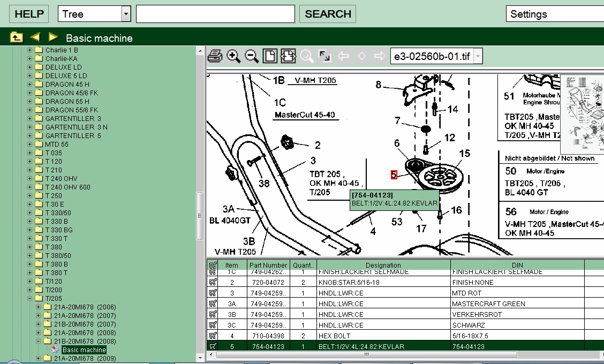Click the cart icon in the table header
Screen dimensions: 604x364
click(x=213, y=265)
